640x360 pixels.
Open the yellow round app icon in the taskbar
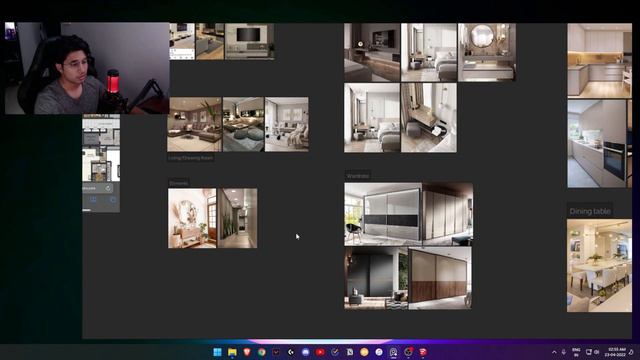click(x=364, y=352)
